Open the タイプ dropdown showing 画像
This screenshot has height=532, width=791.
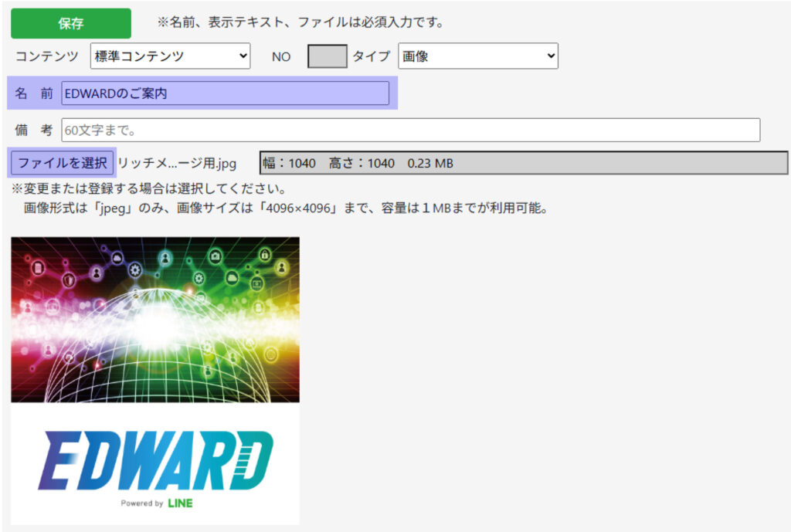(478, 56)
